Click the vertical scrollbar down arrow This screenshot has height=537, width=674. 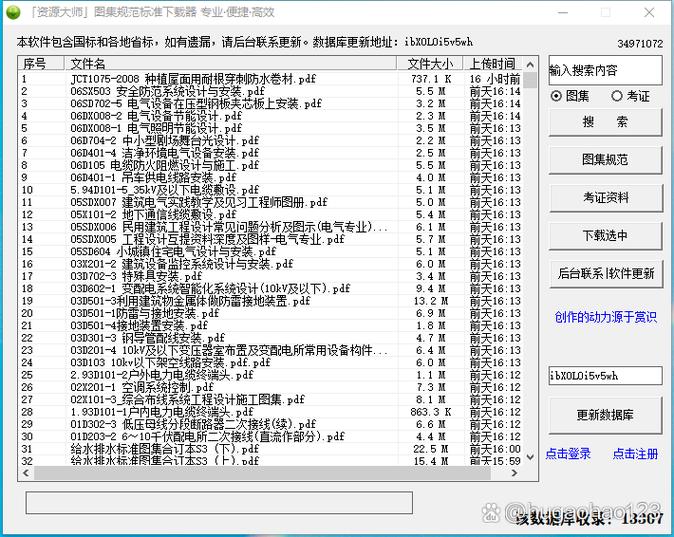coord(530,457)
